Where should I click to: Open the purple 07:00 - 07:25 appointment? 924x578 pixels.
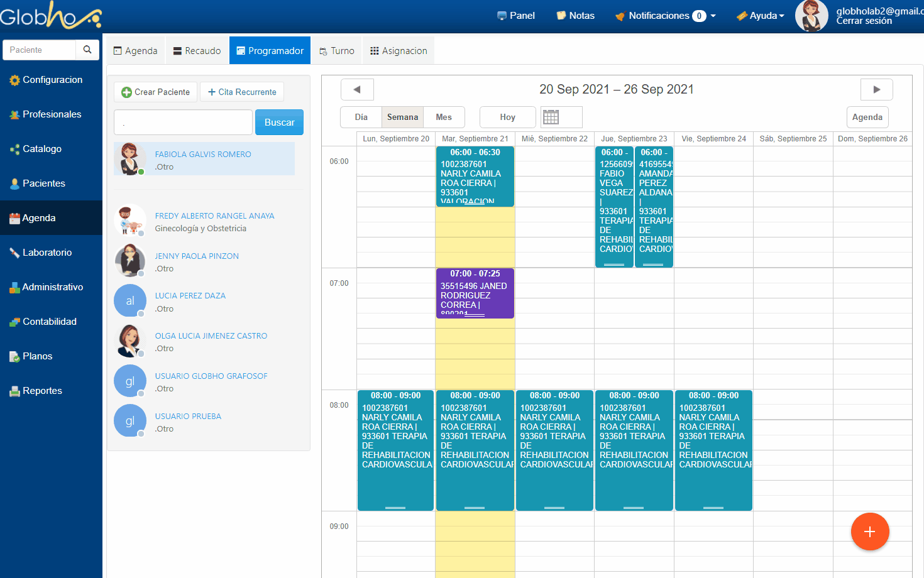point(475,293)
